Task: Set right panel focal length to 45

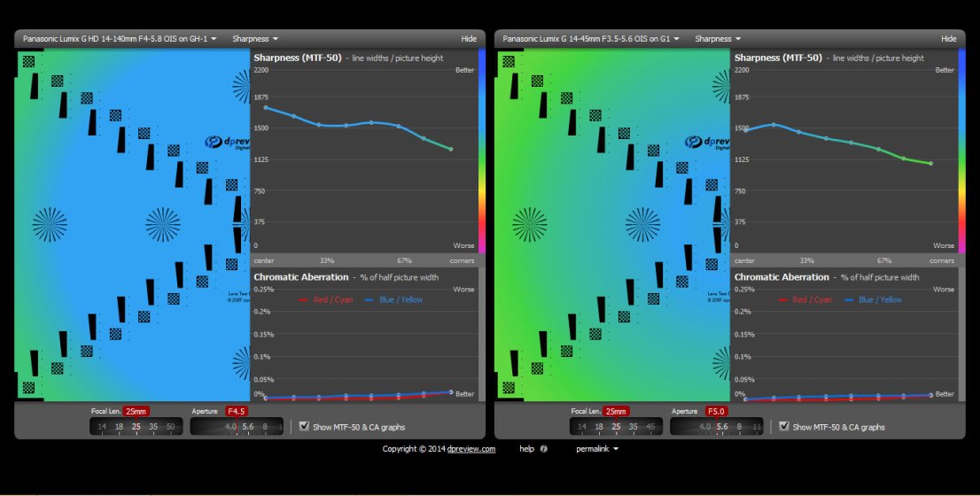Action: pos(650,427)
